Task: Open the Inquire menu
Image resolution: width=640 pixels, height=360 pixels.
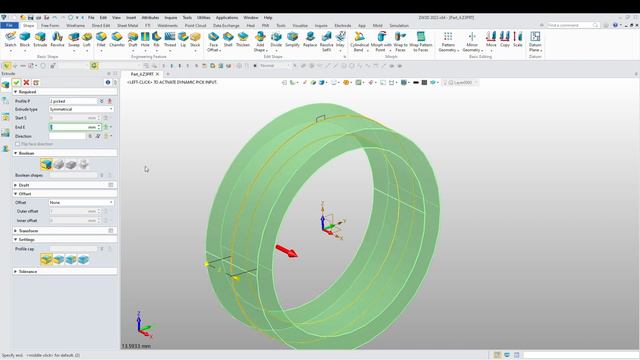Action: (x=171, y=18)
